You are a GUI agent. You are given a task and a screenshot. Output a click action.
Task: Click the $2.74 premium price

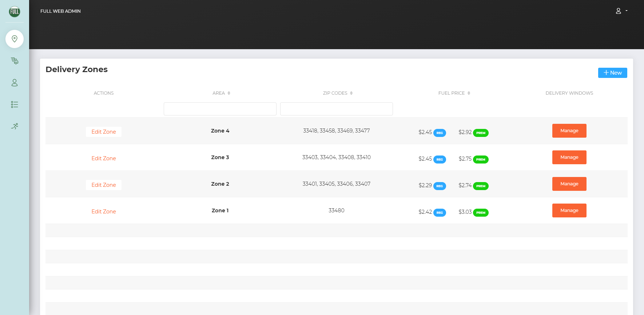[465, 185]
